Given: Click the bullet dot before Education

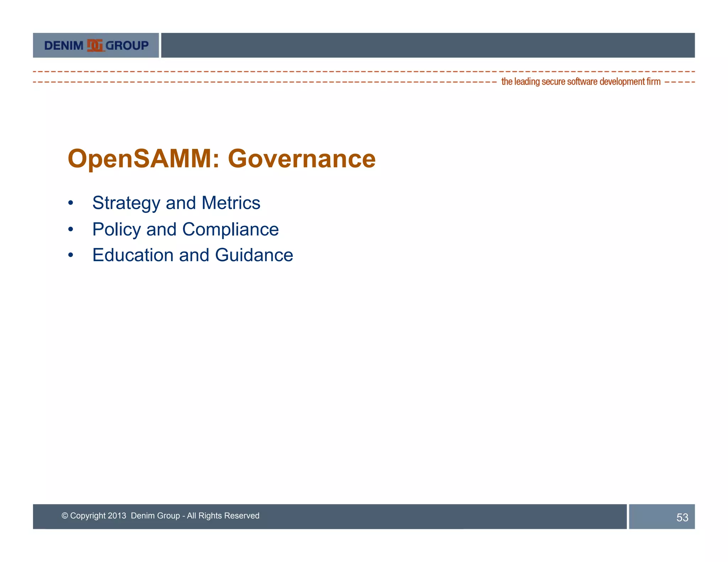Looking at the screenshot, I should point(71,255).
